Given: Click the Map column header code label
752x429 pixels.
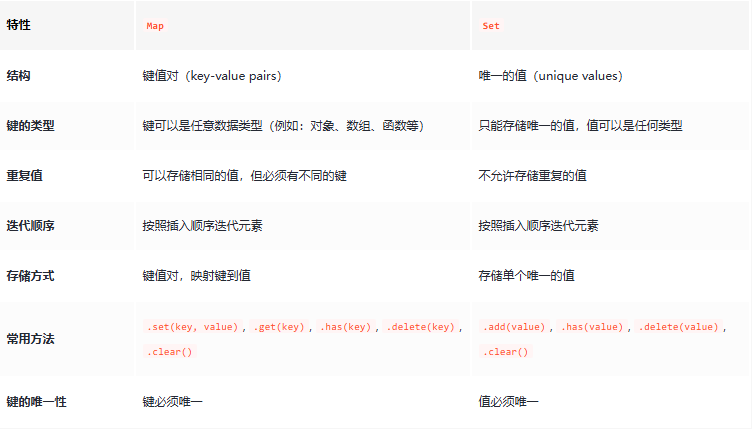Looking at the screenshot, I should (x=156, y=26).
